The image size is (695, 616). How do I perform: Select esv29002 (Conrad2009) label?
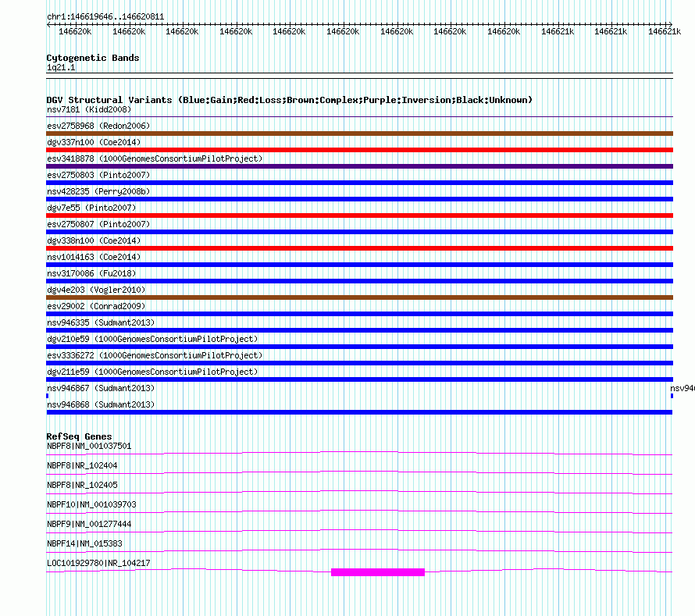click(x=96, y=306)
